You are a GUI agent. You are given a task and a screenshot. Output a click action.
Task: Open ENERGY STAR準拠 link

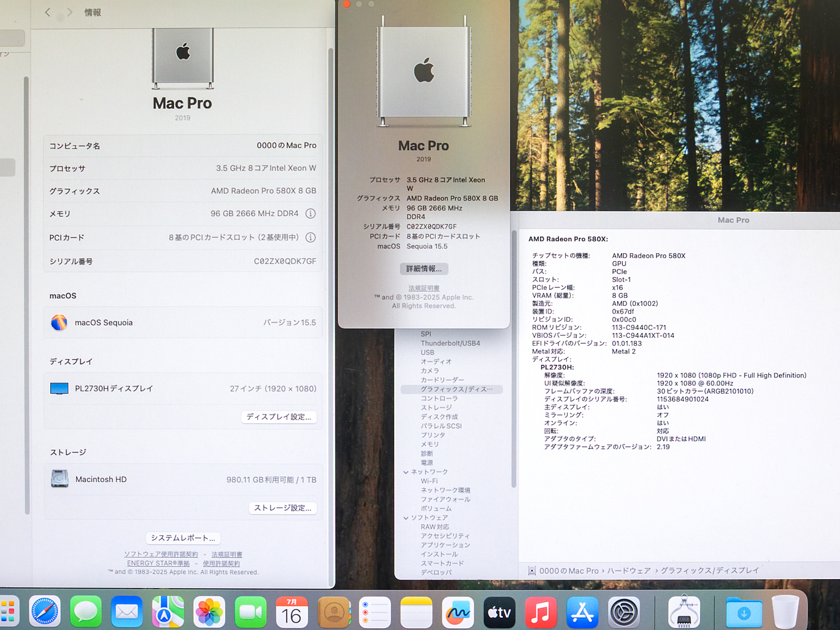[x=158, y=563]
